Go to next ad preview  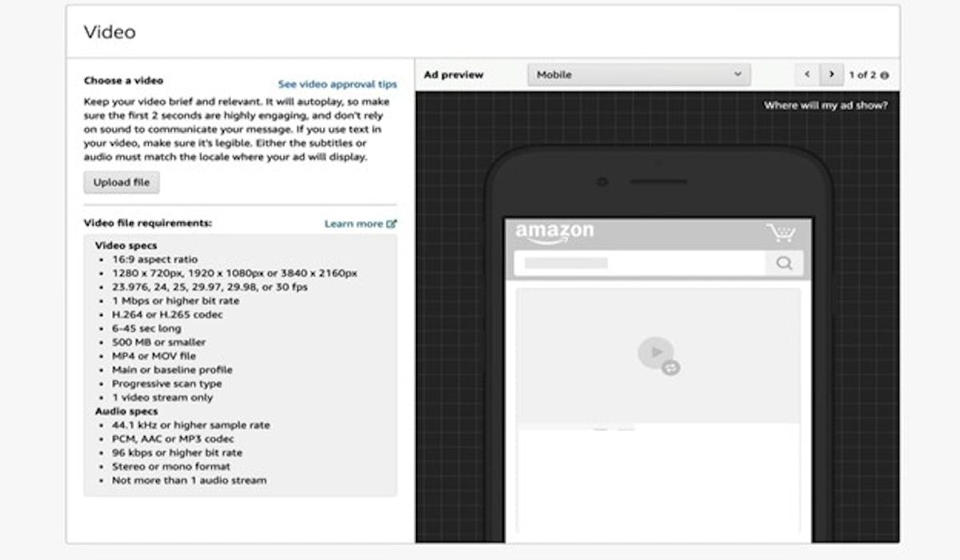coord(831,74)
